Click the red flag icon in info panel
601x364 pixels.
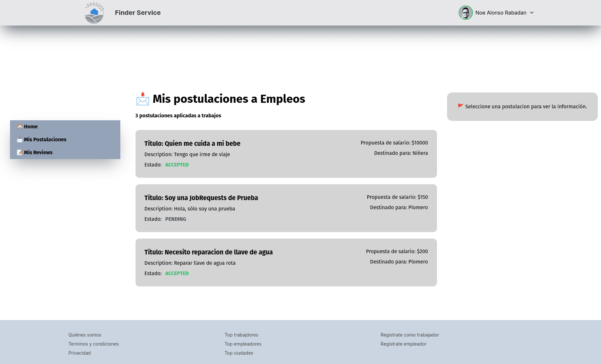[x=461, y=106]
